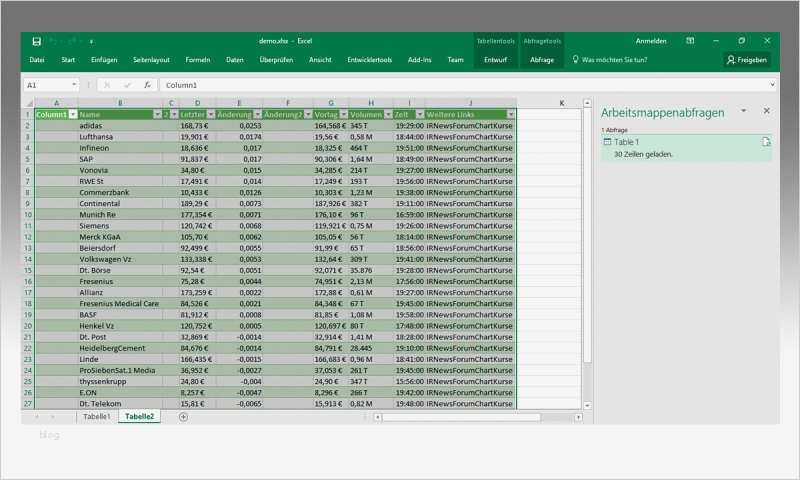Go to next sheet with nav arrow
Screen dimensions: 800x480
tap(53, 417)
